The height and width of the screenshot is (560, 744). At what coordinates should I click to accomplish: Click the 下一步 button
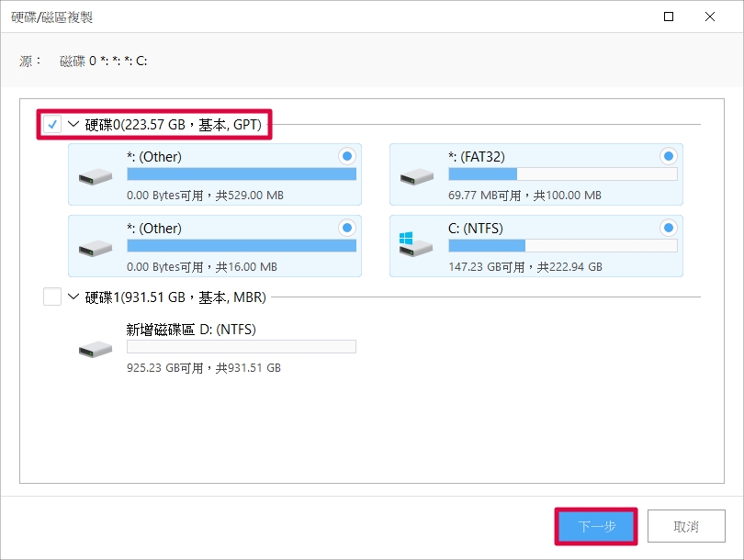click(x=596, y=526)
